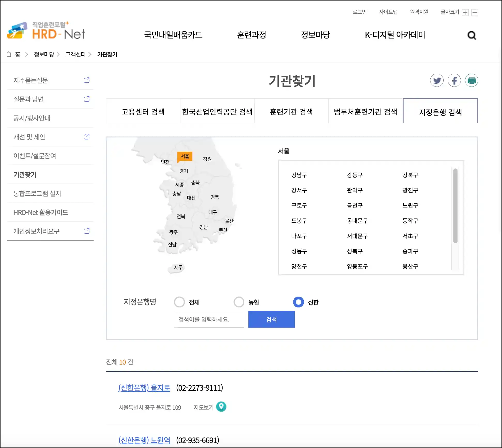This screenshot has width=502, height=448.
Task: Choose 강남구 district
Action: click(299, 175)
